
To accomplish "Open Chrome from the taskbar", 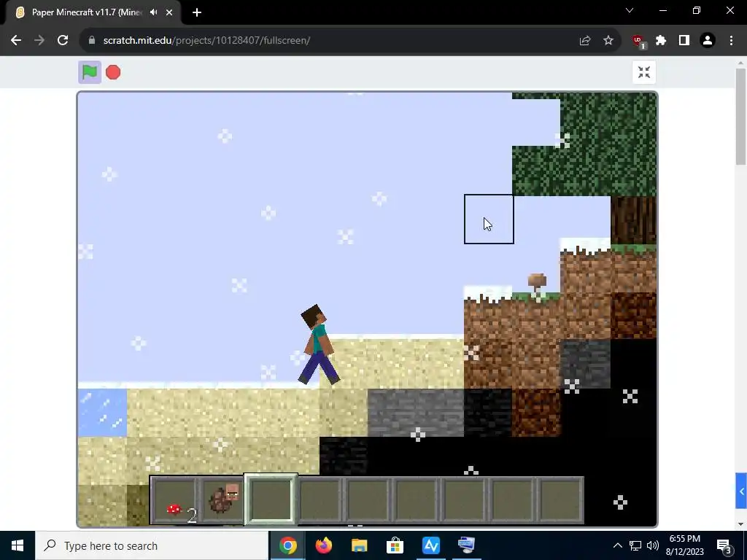I will pos(287,545).
